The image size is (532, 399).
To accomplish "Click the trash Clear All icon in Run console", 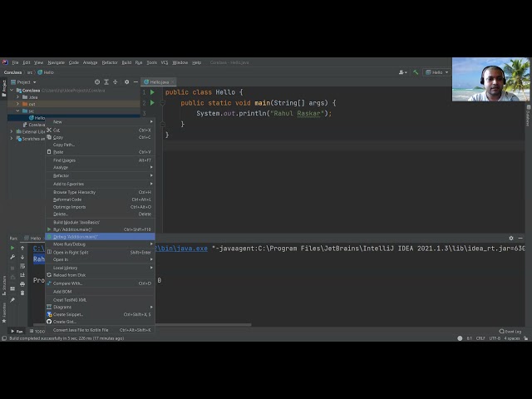I will (22, 293).
